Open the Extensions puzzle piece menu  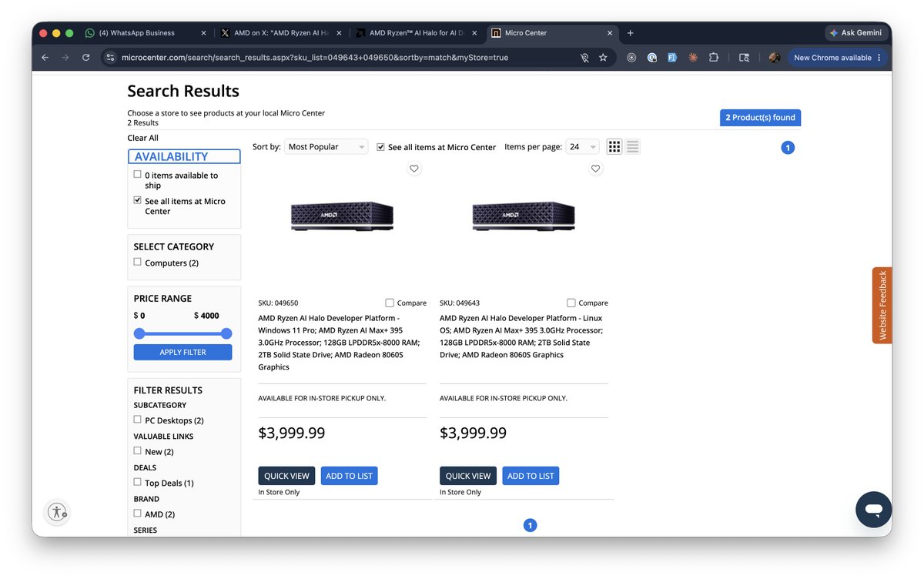point(714,58)
